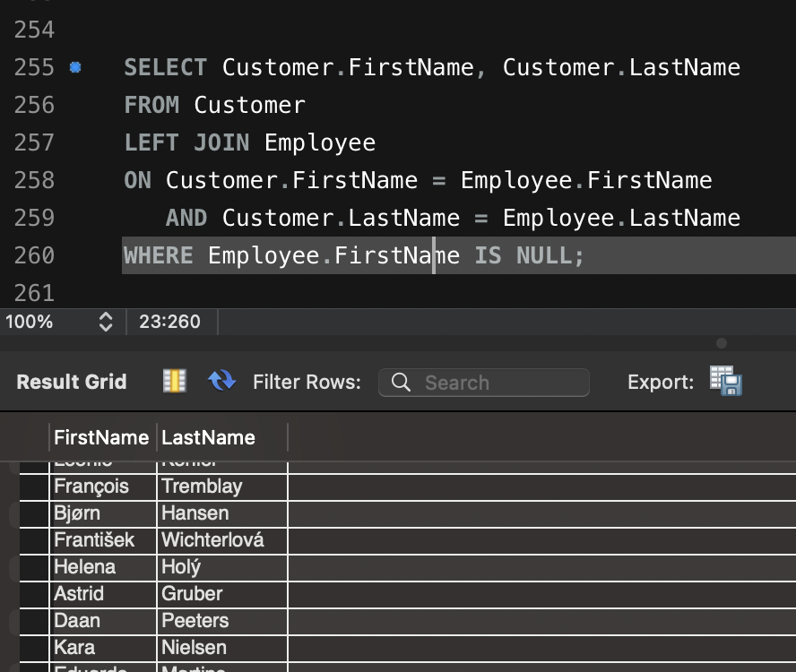Select the Daan cell
The width and height of the screenshot is (796, 672).
point(103,621)
